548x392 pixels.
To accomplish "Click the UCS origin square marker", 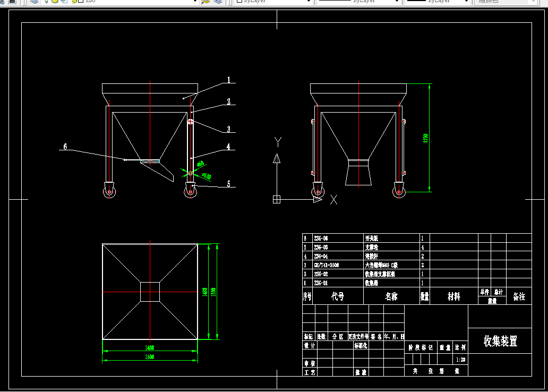I will pos(277,199).
